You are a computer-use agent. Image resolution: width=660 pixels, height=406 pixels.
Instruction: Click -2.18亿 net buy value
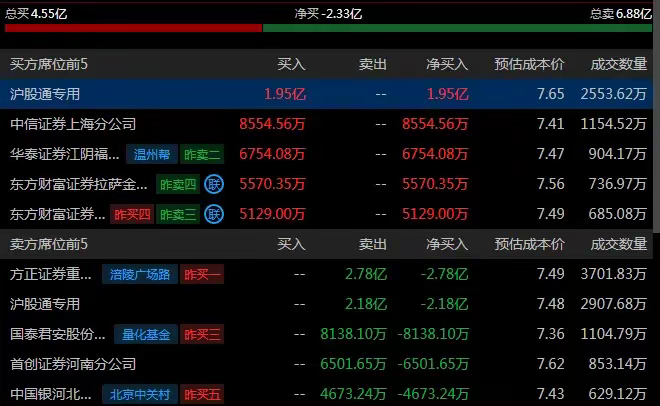(444, 304)
